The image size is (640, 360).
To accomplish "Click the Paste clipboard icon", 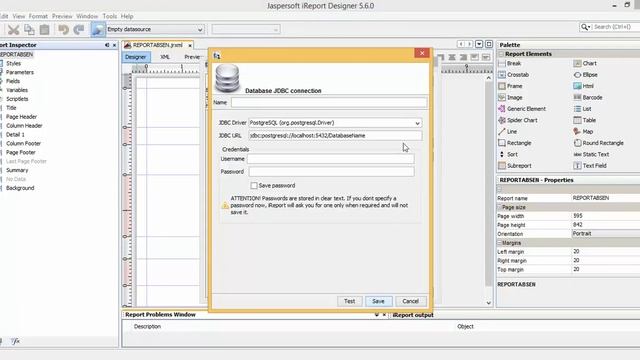I will [44, 29].
